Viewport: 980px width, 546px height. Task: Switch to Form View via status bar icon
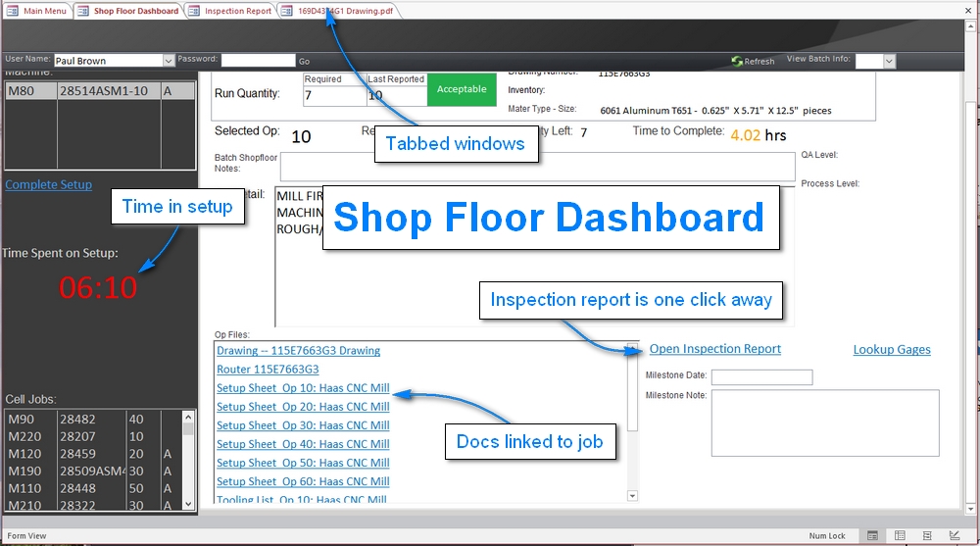click(x=872, y=535)
